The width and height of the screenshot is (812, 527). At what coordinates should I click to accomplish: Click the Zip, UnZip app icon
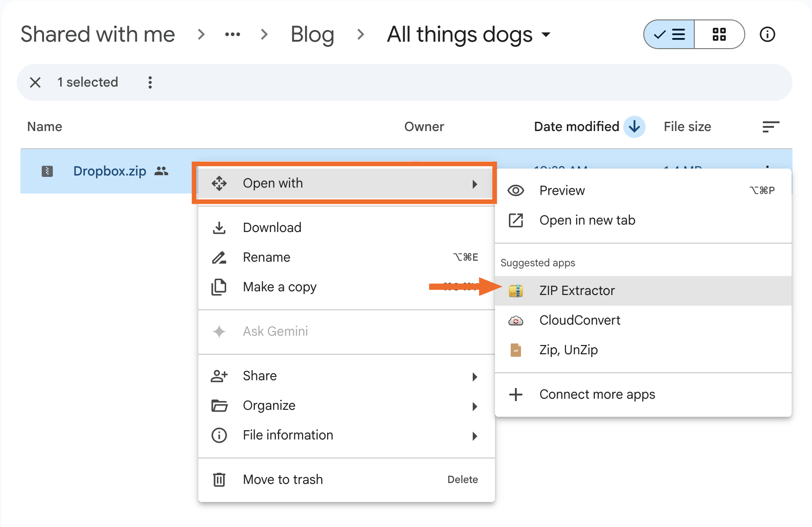pos(516,350)
